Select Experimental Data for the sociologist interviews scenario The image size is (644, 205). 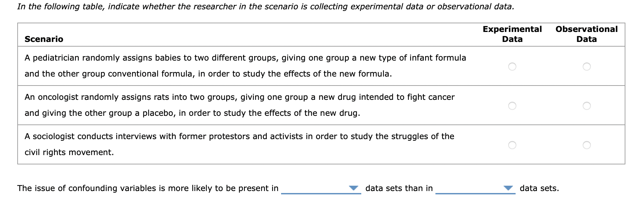coord(512,145)
